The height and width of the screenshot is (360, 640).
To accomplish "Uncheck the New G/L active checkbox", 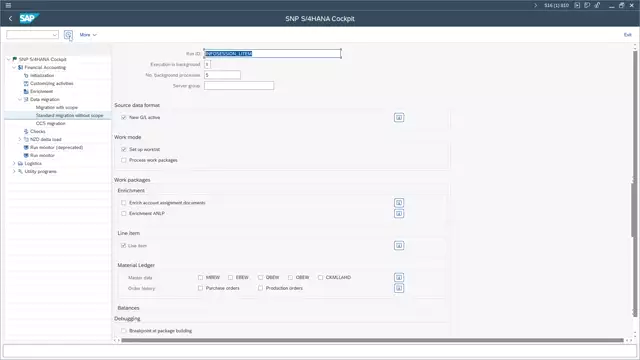I will click(124, 118).
